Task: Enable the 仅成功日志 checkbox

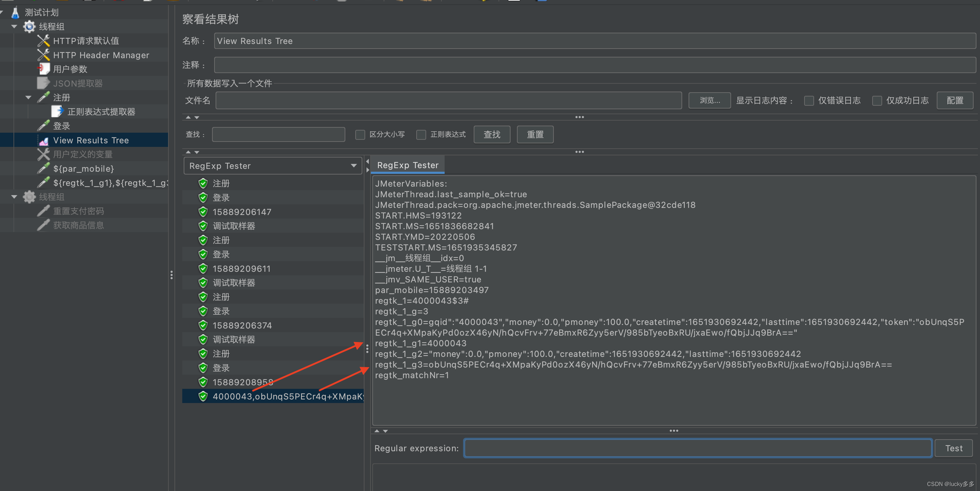Action: (876, 100)
